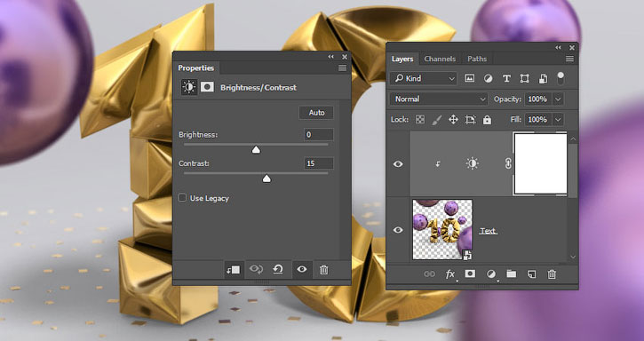
Task: Create a new layer icon
Action: tap(531, 274)
